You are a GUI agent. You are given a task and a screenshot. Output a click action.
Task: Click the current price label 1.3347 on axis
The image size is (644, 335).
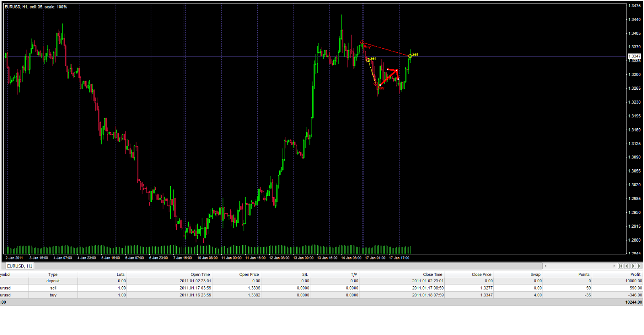[x=634, y=56]
